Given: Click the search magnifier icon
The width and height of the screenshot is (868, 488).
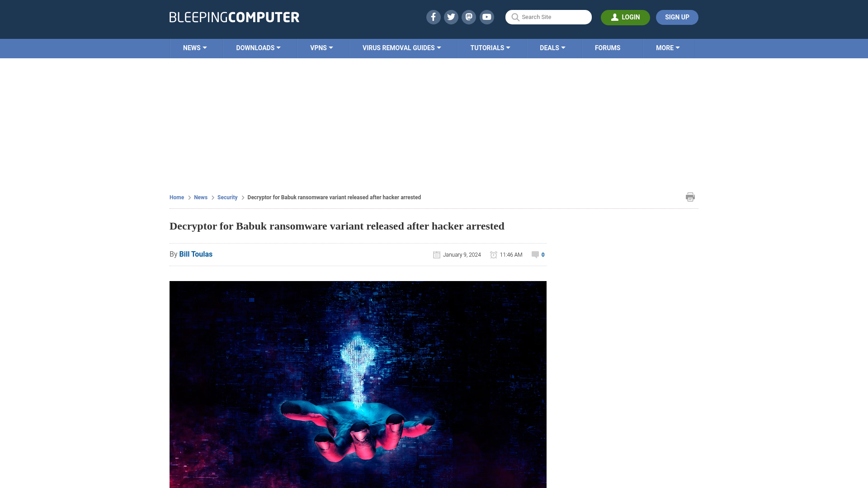Looking at the screenshot, I should 515,17.
